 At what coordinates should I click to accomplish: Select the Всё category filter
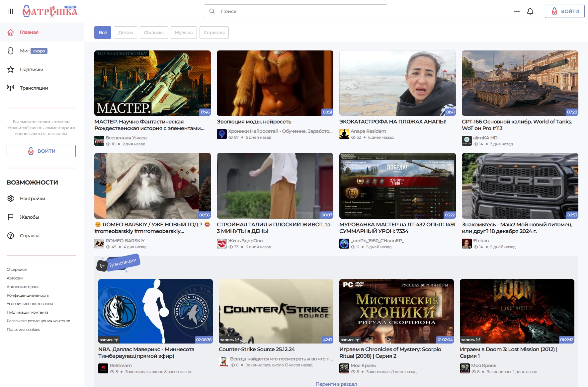coord(103,33)
